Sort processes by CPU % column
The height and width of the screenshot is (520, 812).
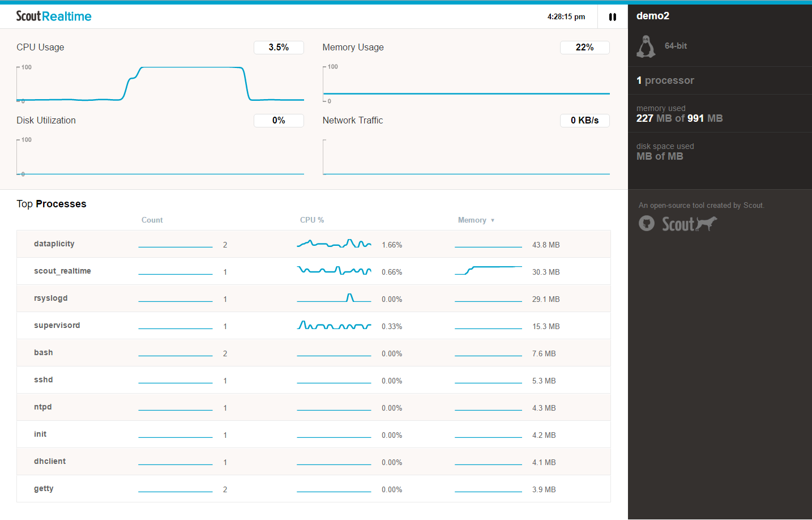point(312,220)
